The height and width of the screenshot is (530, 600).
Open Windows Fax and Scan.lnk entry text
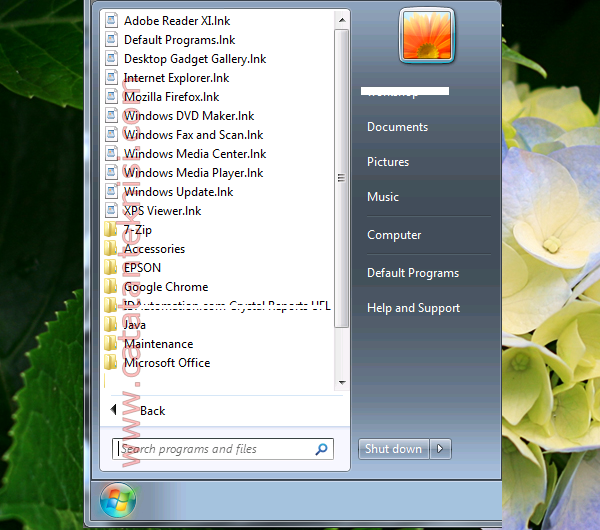click(x=194, y=135)
